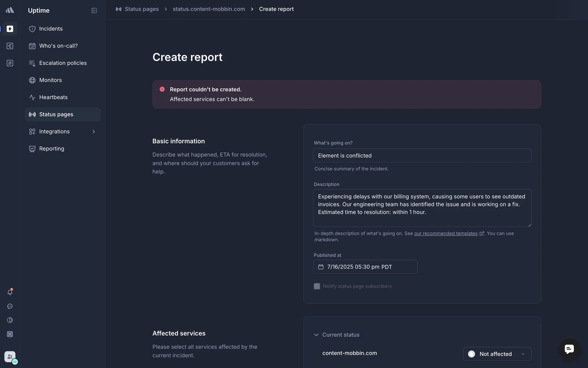588x368 pixels.
Task: Open the notifications bell icon
Action: [10, 292]
